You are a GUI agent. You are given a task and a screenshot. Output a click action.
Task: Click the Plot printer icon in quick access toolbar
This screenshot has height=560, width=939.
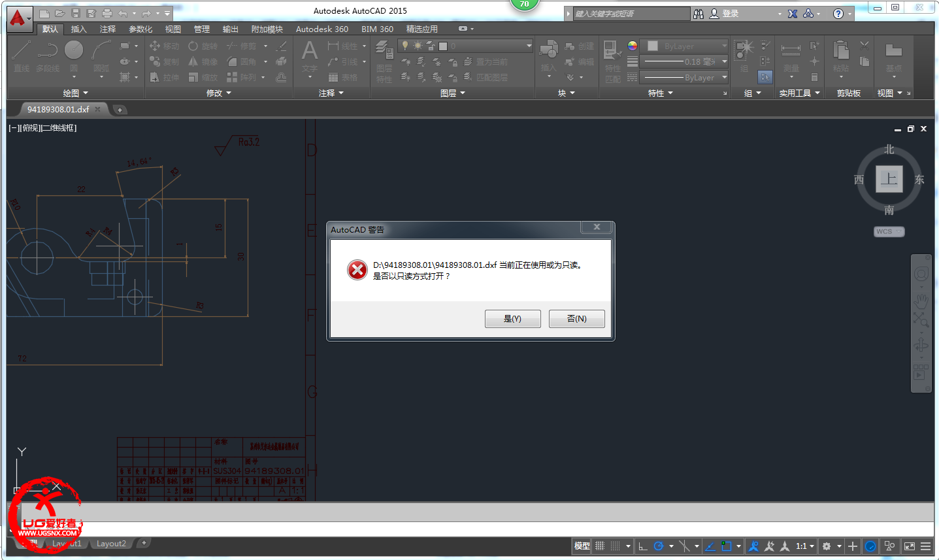pos(107,13)
